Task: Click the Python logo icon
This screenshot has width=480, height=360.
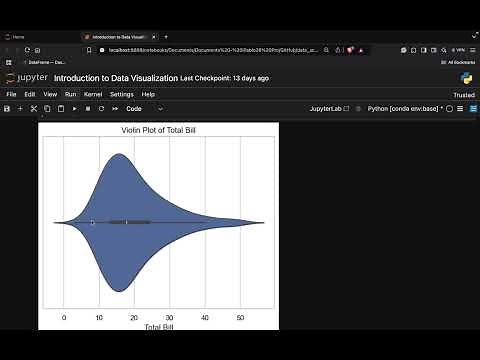Action: (466, 78)
